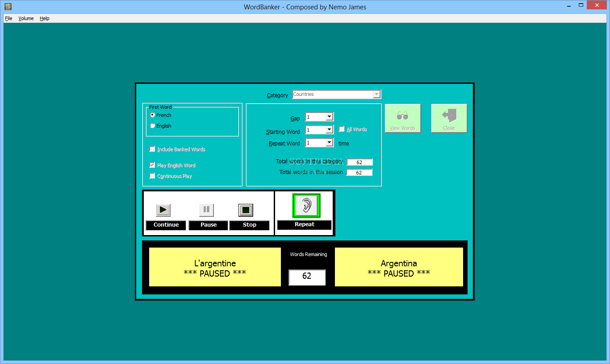This screenshot has height=364, width=610.
Task: Open the Category dropdown showing Countries
Action: 337,94
